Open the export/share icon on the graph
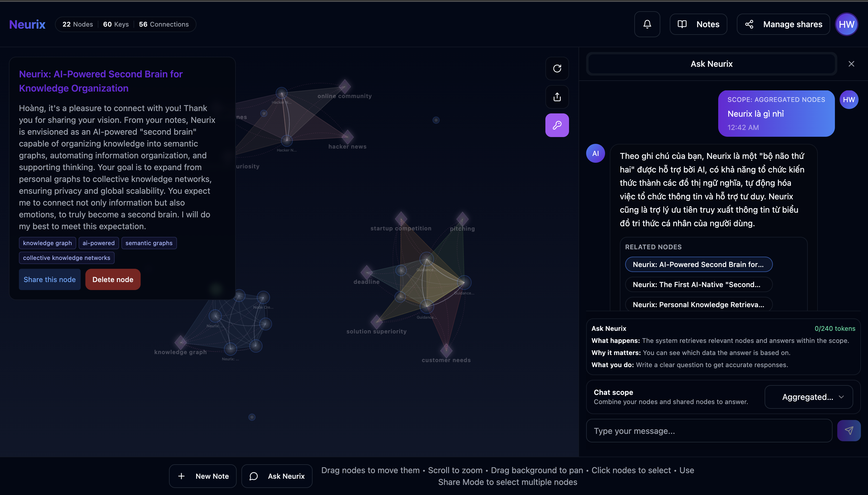This screenshot has height=495, width=868. point(557,97)
